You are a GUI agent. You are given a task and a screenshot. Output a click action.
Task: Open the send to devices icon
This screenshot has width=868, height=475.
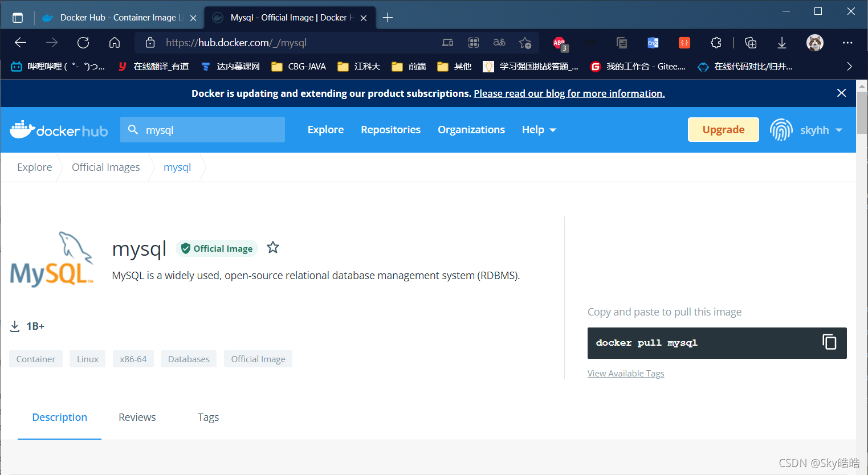coord(448,43)
